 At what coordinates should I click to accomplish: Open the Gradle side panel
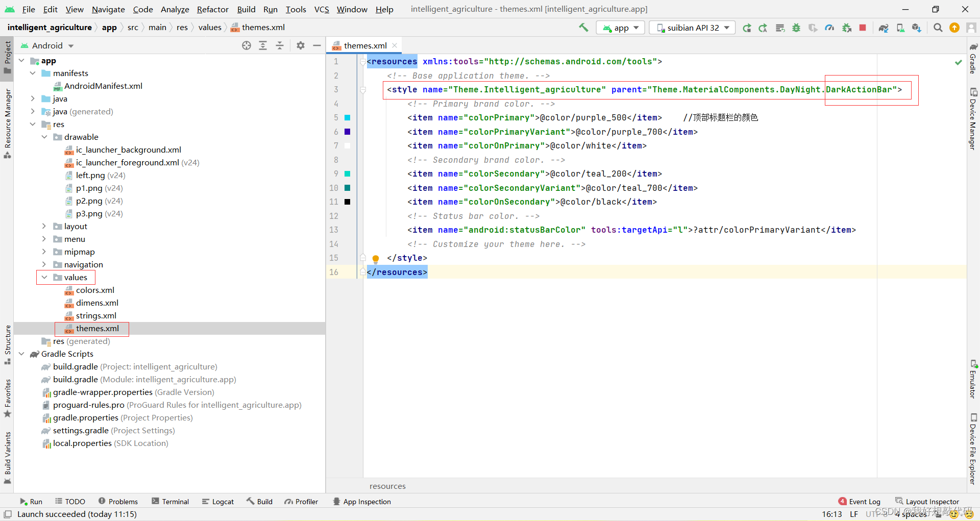[x=973, y=59]
